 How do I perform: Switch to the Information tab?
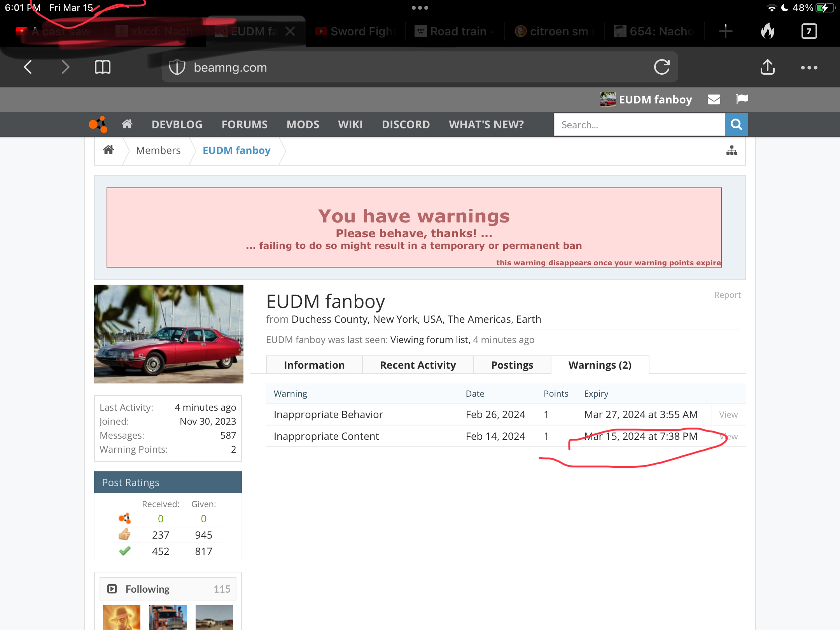click(x=314, y=365)
